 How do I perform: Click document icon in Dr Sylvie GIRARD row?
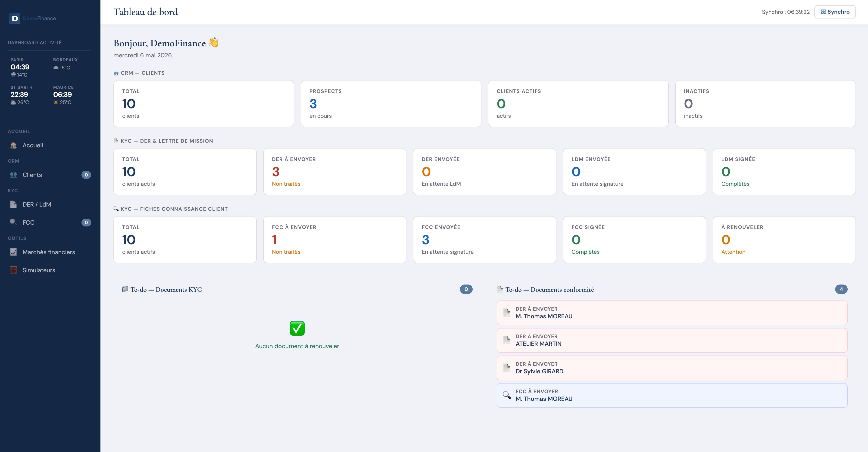[x=506, y=368]
